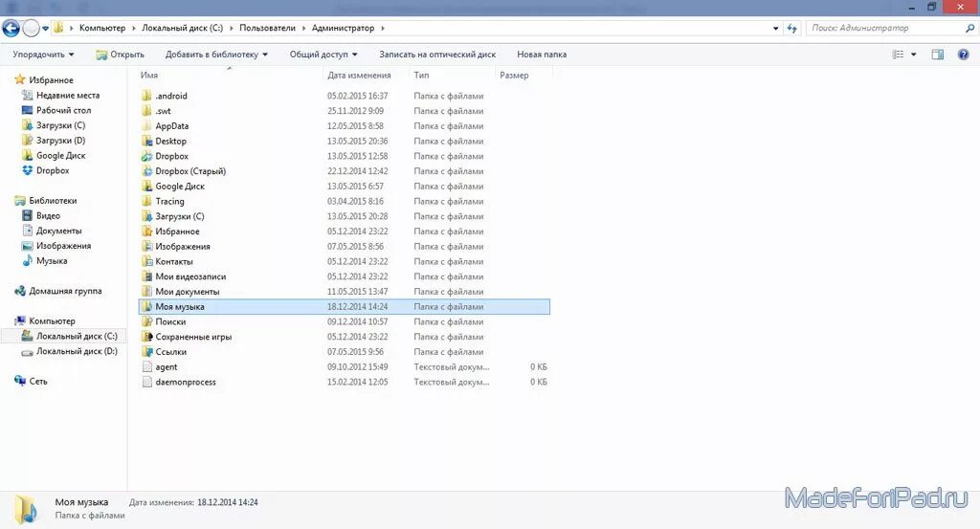Toggle the preview pane icon
Screen dimensions: 980x529
coord(938,55)
